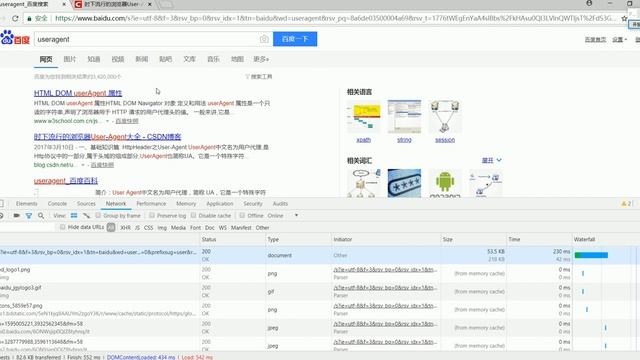Toggle screenshot capture camera icon in Network panel
This screenshot has width=640, height=360.
16,216
